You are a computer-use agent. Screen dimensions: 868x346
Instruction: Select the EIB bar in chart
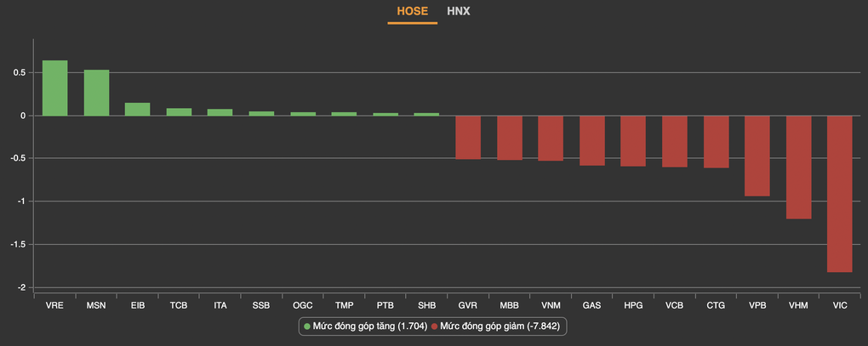tap(137, 109)
